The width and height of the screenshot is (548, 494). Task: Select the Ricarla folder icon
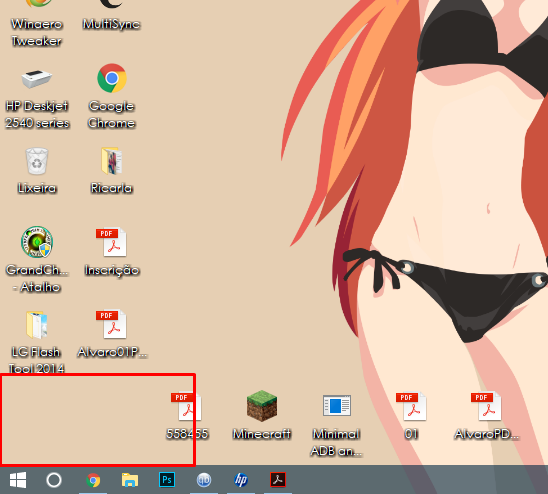pyautogui.click(x=111, y=171)
